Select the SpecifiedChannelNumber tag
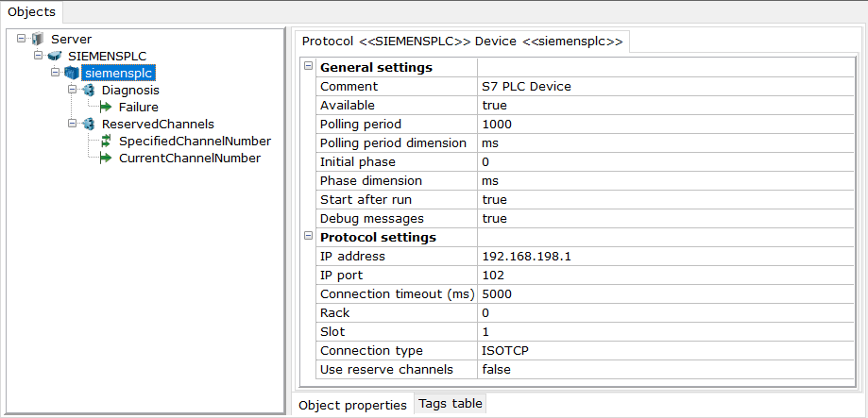Viewport: 868px width, 418px height. 195,141
